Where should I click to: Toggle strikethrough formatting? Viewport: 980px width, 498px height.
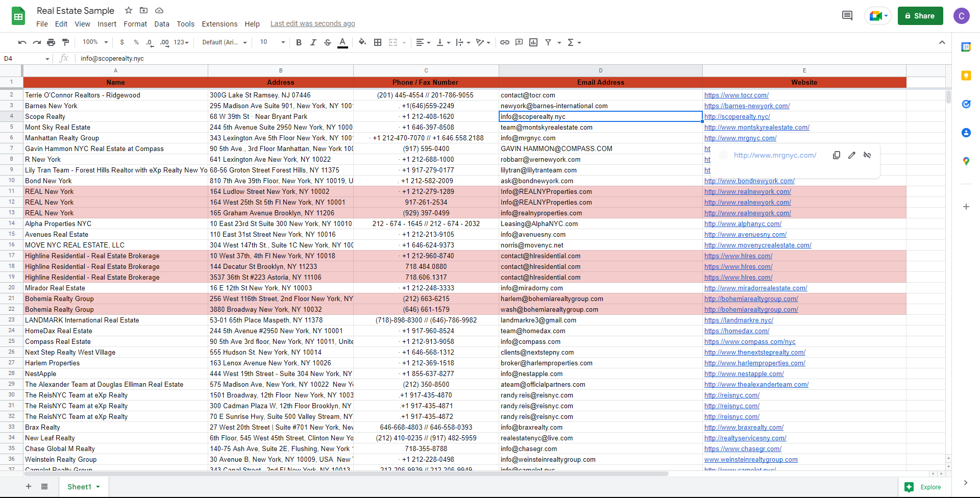tap(328, 42)
